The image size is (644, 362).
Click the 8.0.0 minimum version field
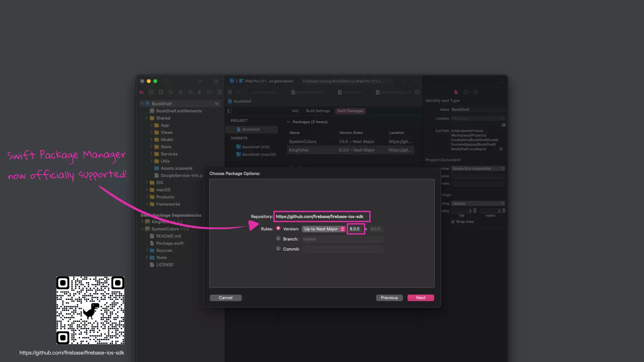[356, 229]
